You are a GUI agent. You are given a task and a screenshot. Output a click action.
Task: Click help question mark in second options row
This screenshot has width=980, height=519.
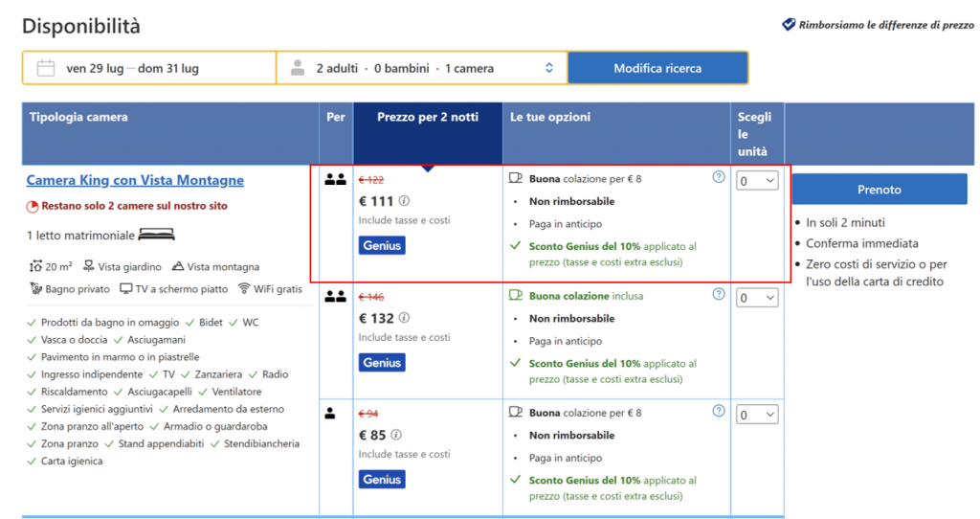click(719, 295)
